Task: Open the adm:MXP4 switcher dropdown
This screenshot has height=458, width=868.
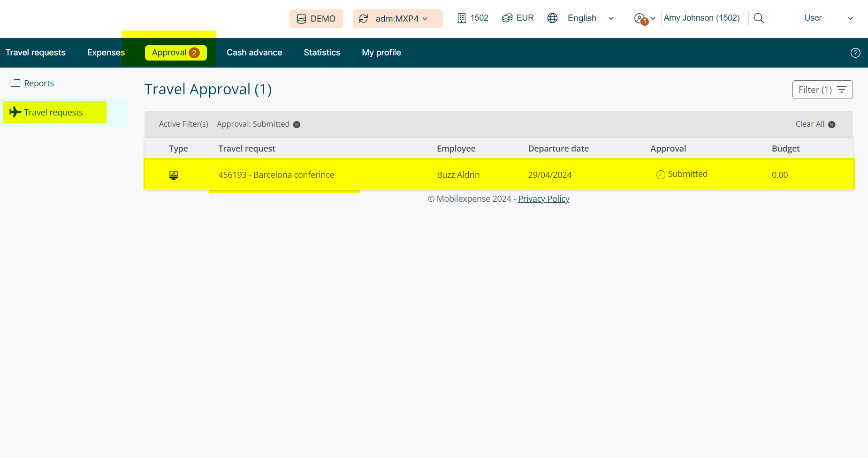Action: [x=397, y=19]
